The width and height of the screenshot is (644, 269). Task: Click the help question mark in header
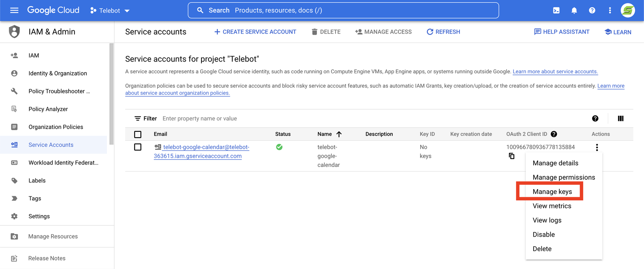592,11
